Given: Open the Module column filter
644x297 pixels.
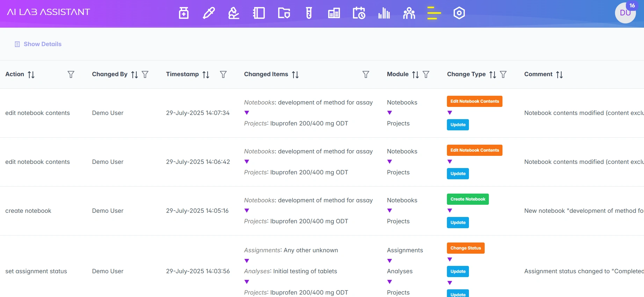Looking at the screenshot, I should pyautogui.click(x=426, y=74).
